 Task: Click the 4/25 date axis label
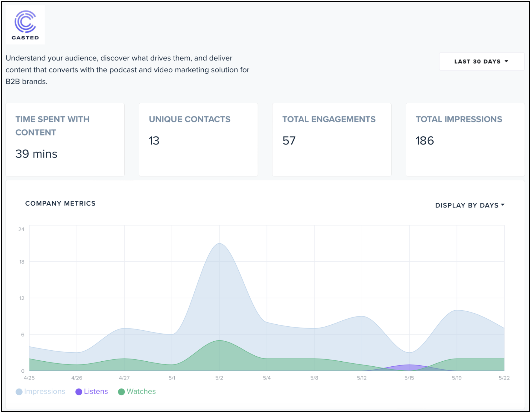[x=29, y=378]
